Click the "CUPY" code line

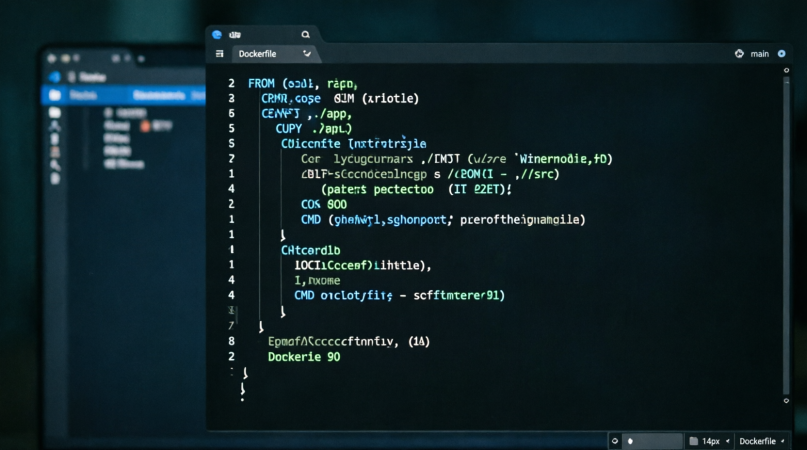click(x=313, y=129)
